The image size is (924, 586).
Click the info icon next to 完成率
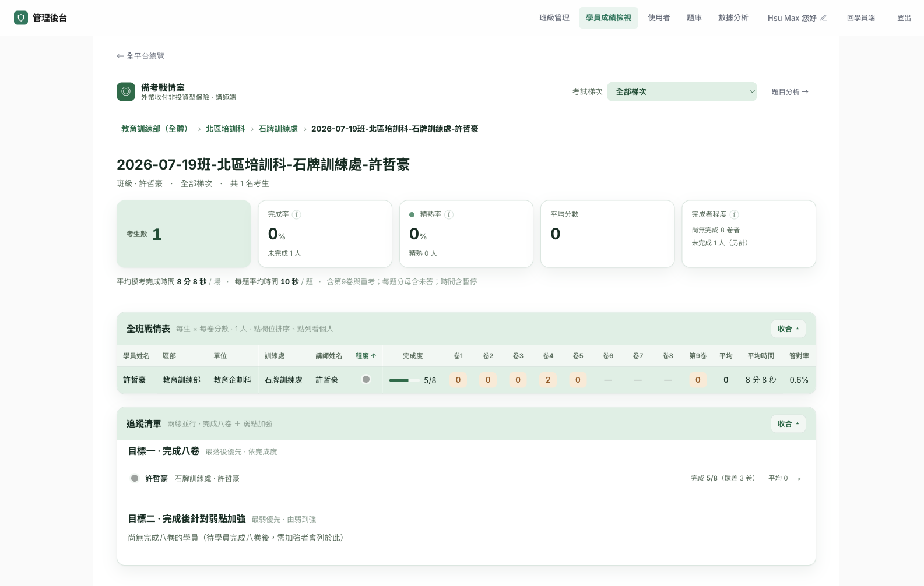[296, 214]
